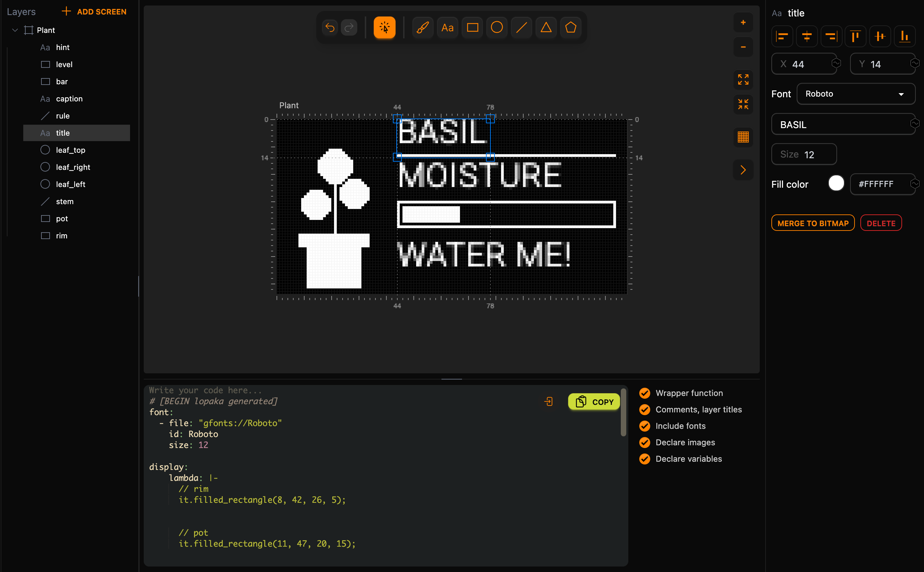Image resolution: width=924 pixels, height=572 pixels.
Task: Select the caption text layer
Action: pos(77,99)
